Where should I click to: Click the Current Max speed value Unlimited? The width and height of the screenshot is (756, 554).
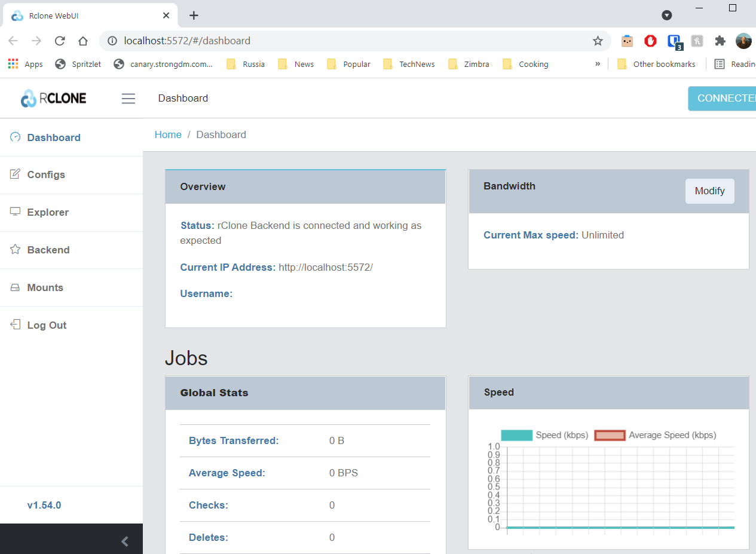point(602,235)
